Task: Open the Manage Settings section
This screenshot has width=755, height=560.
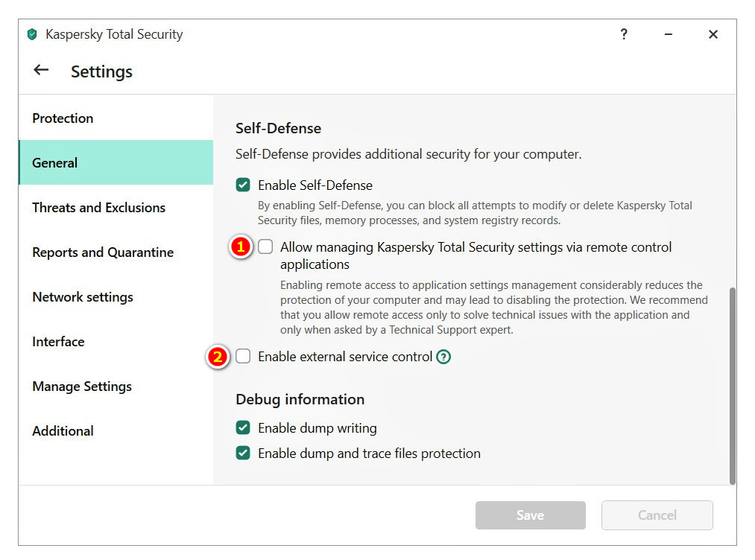Action: (116, 386)
